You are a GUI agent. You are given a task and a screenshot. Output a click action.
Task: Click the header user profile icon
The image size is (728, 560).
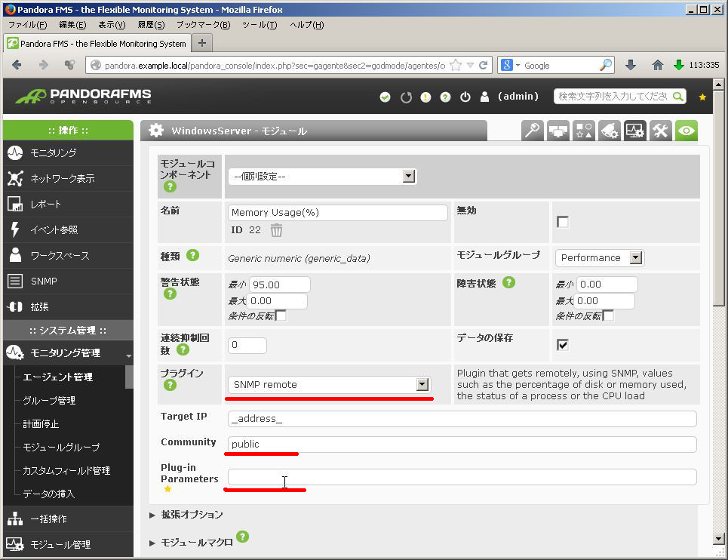click(485, 97)
